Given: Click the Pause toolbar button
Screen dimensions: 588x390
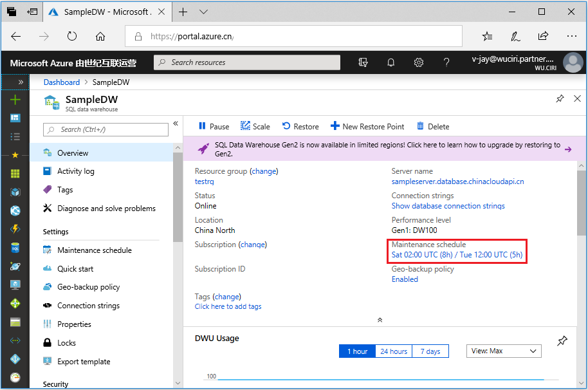Looking at the screenshot, I should click(x=214, y=126).
